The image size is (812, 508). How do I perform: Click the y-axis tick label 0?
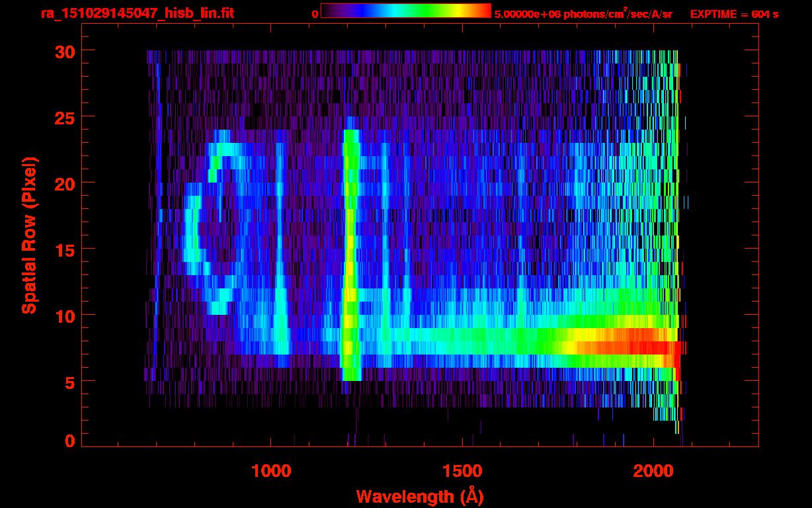(x=69, y=441)
